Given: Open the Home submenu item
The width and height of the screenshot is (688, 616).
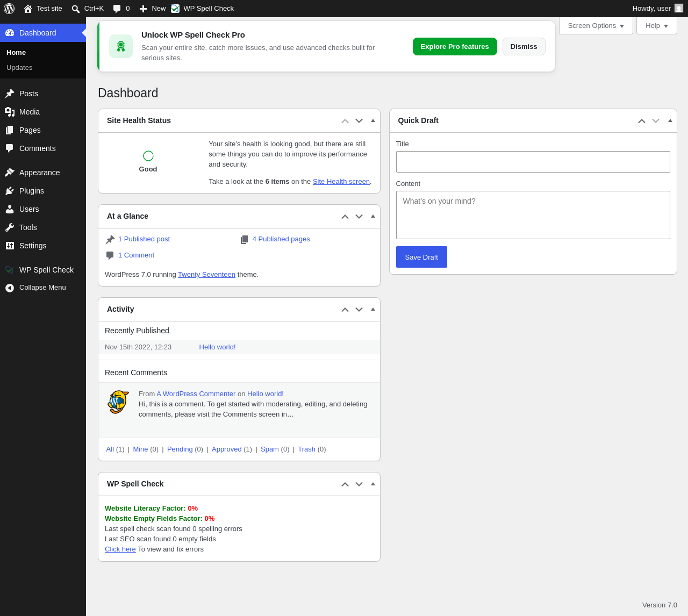Looking at the screenshot, I should (x=16, y=53).
